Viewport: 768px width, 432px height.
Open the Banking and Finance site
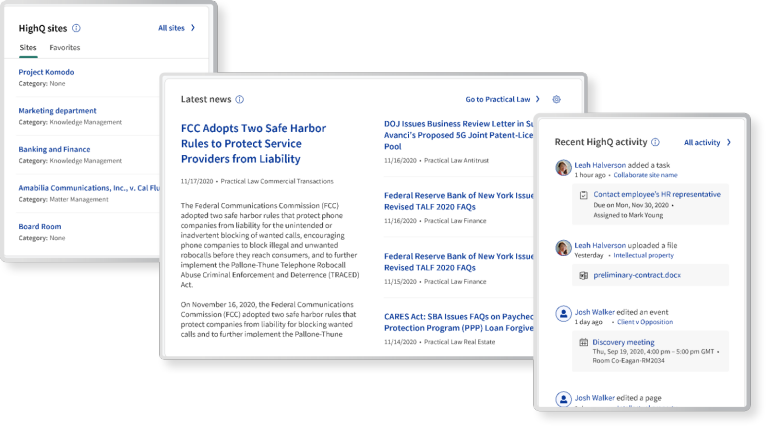tap(54, 149)
